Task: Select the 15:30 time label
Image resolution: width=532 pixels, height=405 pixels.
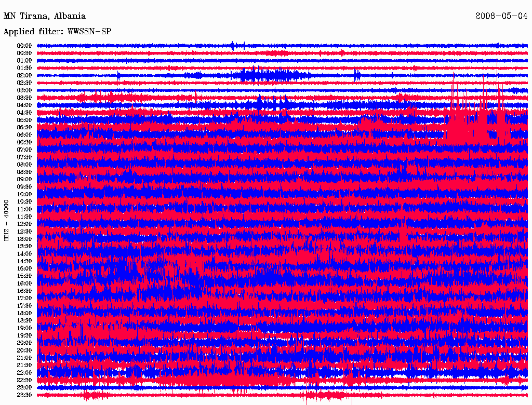Action: pyautogui.click(x=24, y=276)
